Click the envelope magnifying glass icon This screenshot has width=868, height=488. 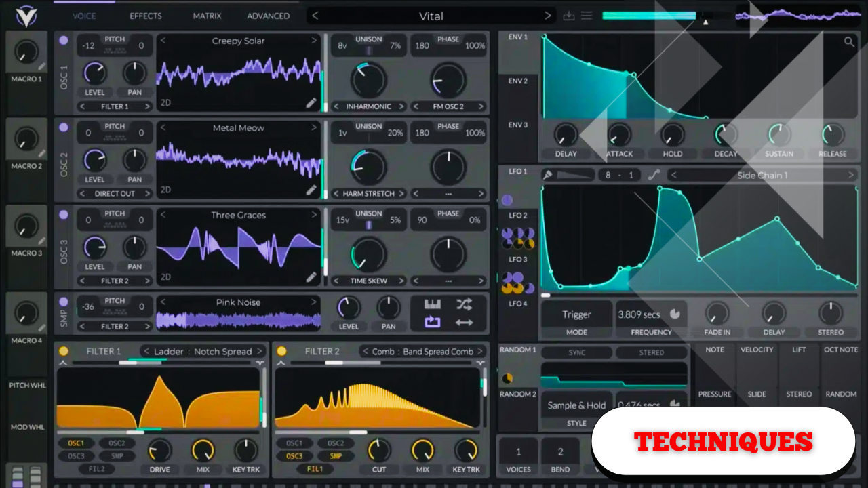pos(849,42)
